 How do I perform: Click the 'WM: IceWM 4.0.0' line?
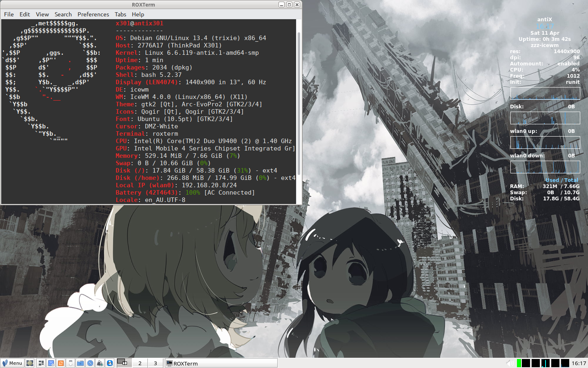(182, 97)
